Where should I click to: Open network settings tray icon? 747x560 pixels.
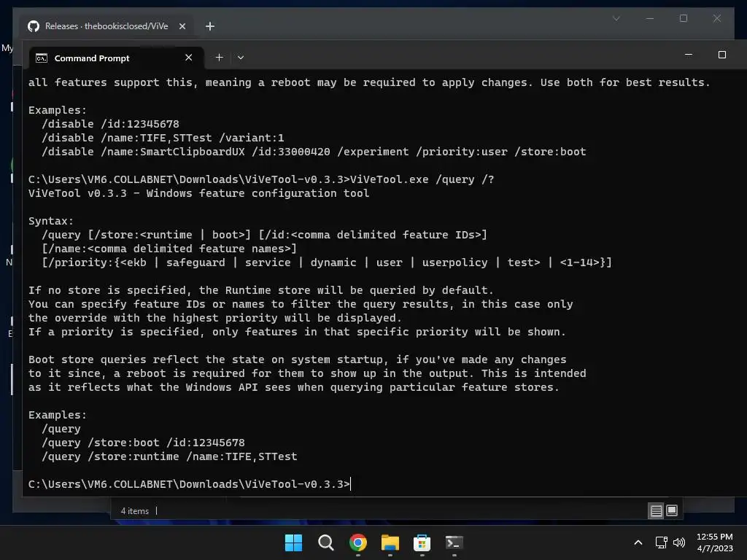(661, 542)
